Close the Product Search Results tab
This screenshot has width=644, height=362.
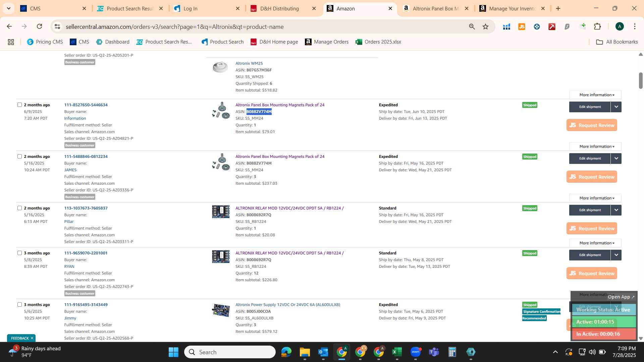tap(161, 8)
